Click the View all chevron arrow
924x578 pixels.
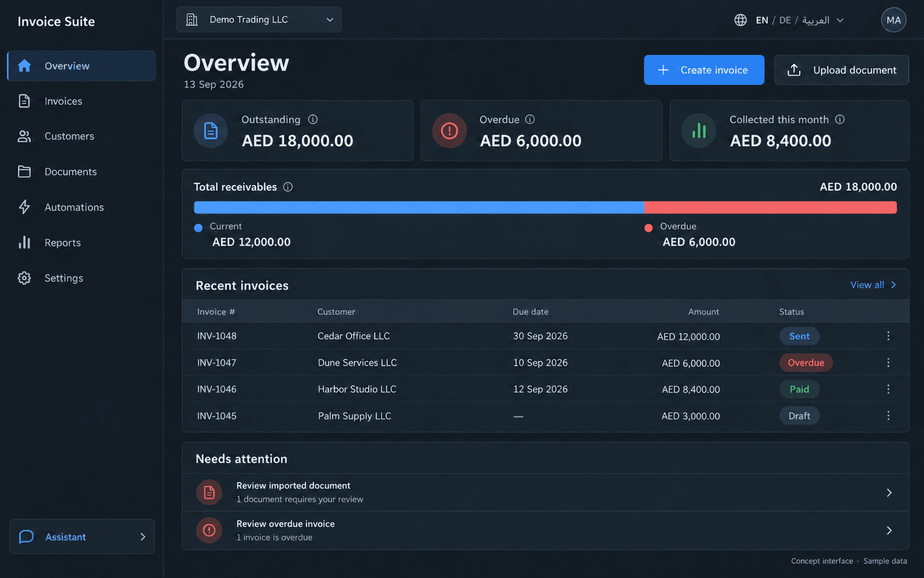point(894,285)
